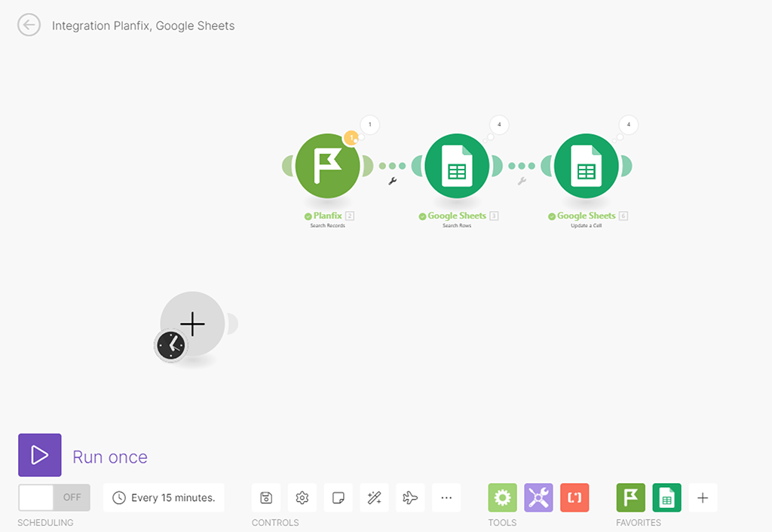Open the Every 15 minutes schedule setting
The width and height of the screenshot is (772, 532).
164,497
